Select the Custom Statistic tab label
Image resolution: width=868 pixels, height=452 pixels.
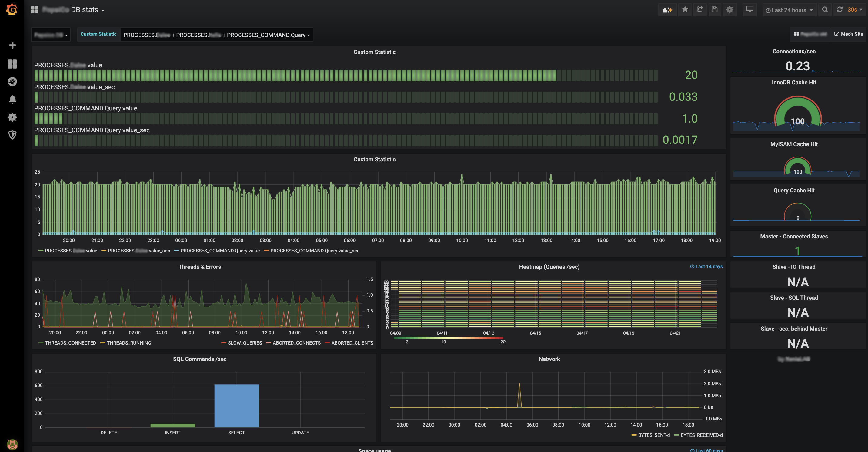point(98,35)
